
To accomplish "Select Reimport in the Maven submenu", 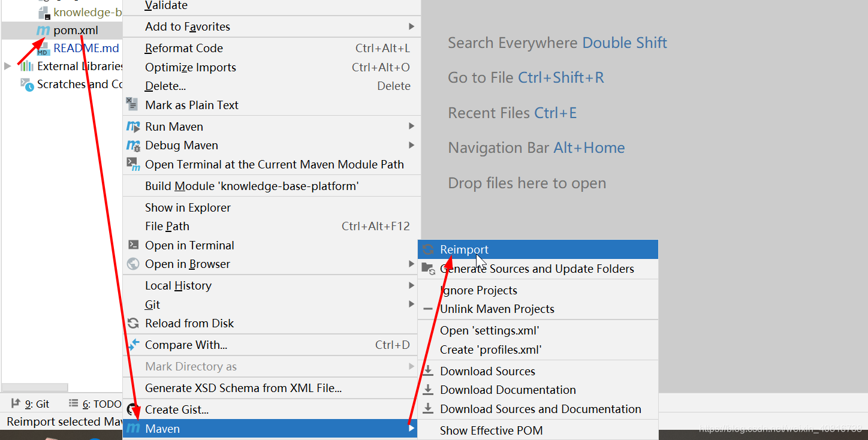I will 538,249.
